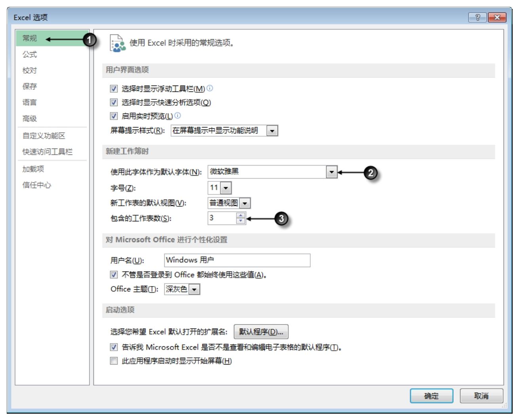This screenshot has height=420, width=519.
Task: Open the 信任中心 category
Action: pyautogui.click(x=37, y=185)
